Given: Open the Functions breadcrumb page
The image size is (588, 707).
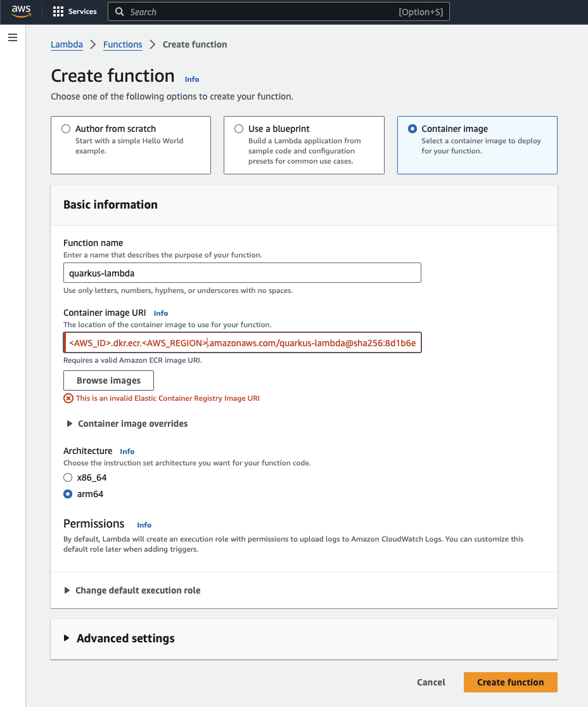Looking at the screenshot, I should (x=122, y=44).
